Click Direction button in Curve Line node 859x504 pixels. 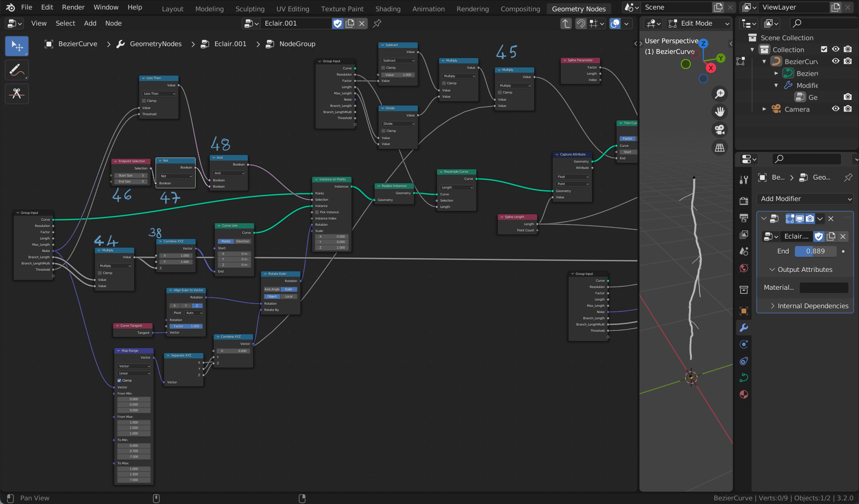pyautogui.click(x=243, y=241)
